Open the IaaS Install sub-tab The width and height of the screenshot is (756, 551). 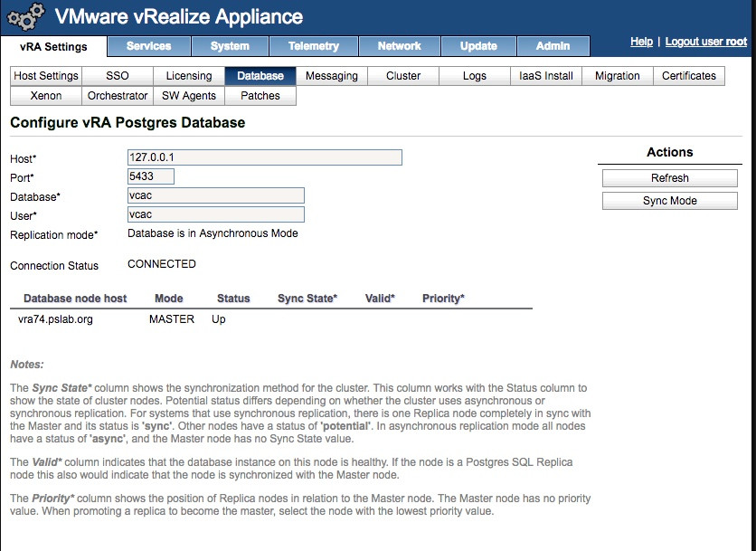click(546, 76)
